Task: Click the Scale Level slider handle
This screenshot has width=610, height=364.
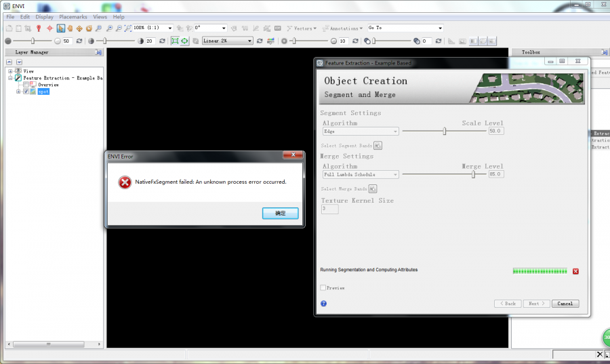Action: 444,131
